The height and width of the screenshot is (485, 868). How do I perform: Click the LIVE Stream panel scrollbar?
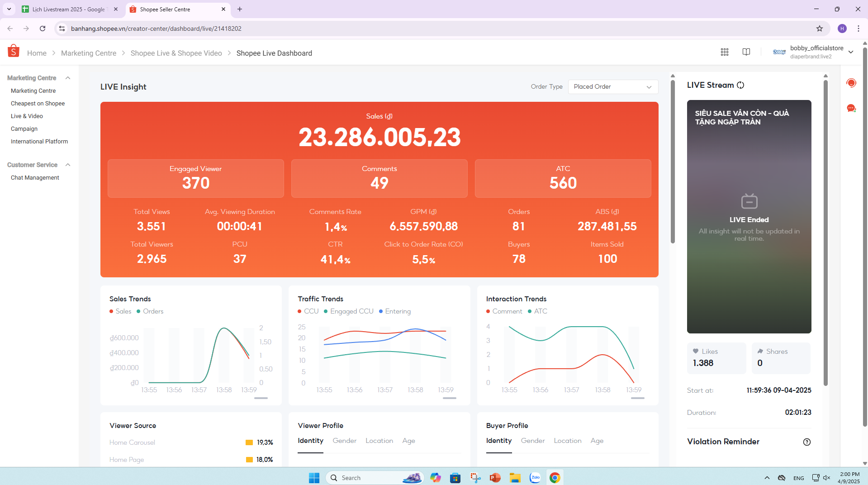[x=825, y=233]
